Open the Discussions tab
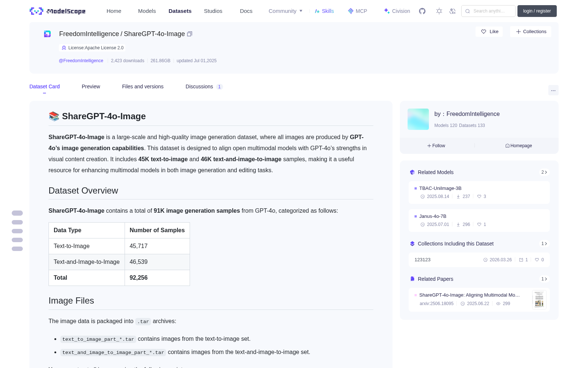 coord(204,86)
